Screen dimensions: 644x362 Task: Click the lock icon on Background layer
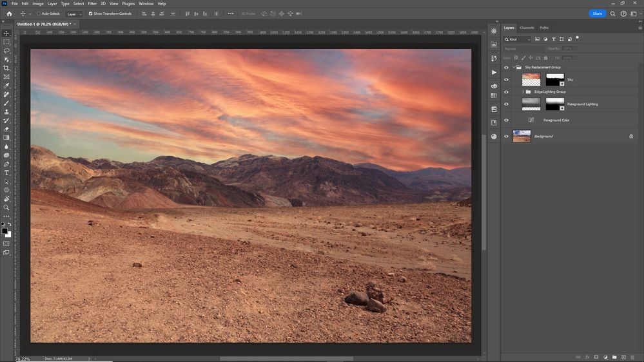tap(631, 137)
